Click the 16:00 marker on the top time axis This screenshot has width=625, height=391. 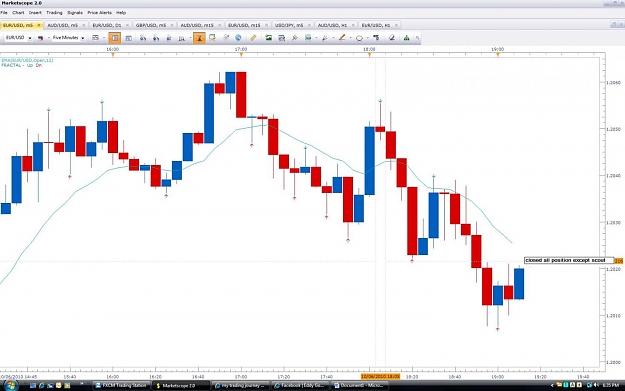click(113, 49)
